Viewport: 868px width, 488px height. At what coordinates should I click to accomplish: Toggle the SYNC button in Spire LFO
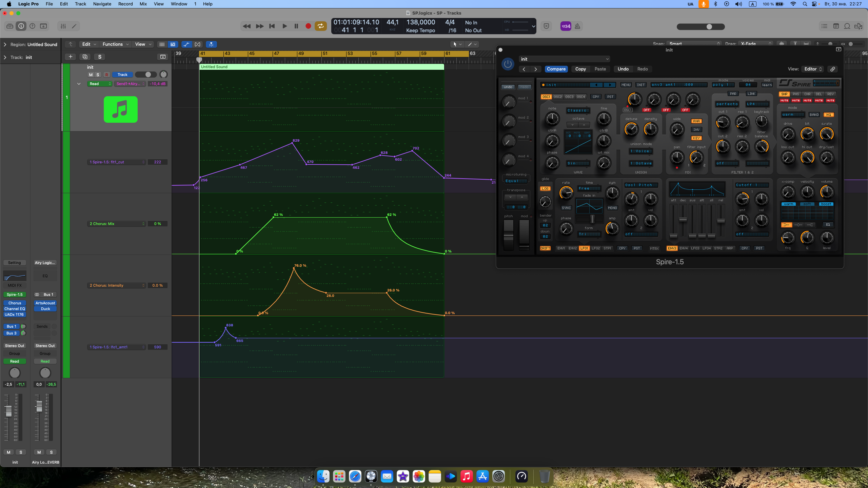pos(566,208)
